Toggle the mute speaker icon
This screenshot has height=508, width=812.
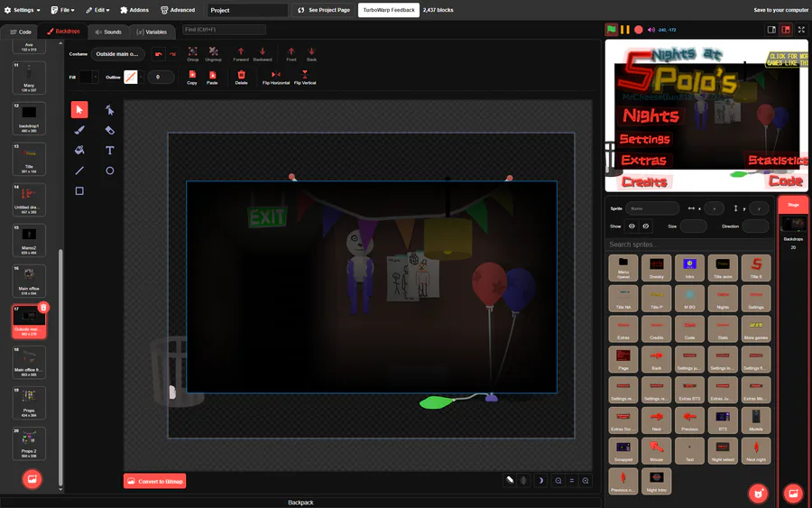pyautogui.click(x=651, y=30)
